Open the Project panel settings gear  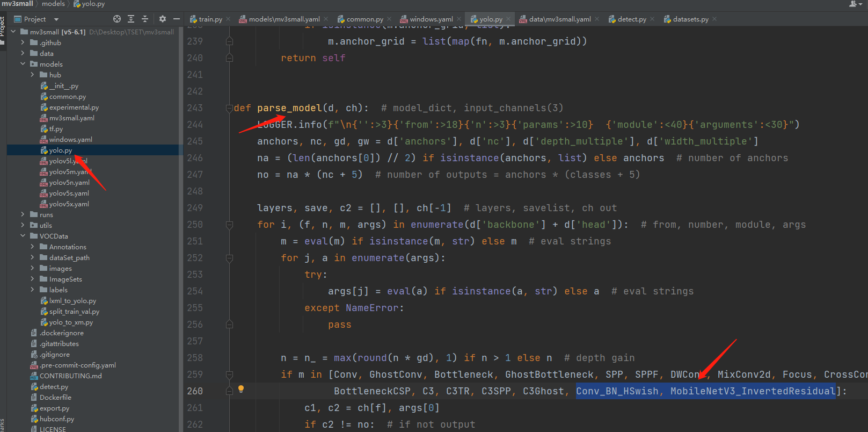(x=163, y=19)
